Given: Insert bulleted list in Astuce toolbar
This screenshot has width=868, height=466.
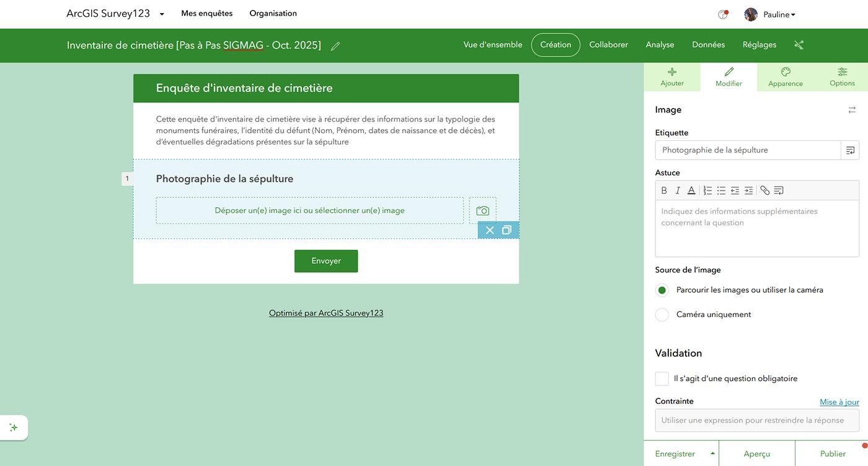Looking at the screenshot, I should click(x=721, y=190).
